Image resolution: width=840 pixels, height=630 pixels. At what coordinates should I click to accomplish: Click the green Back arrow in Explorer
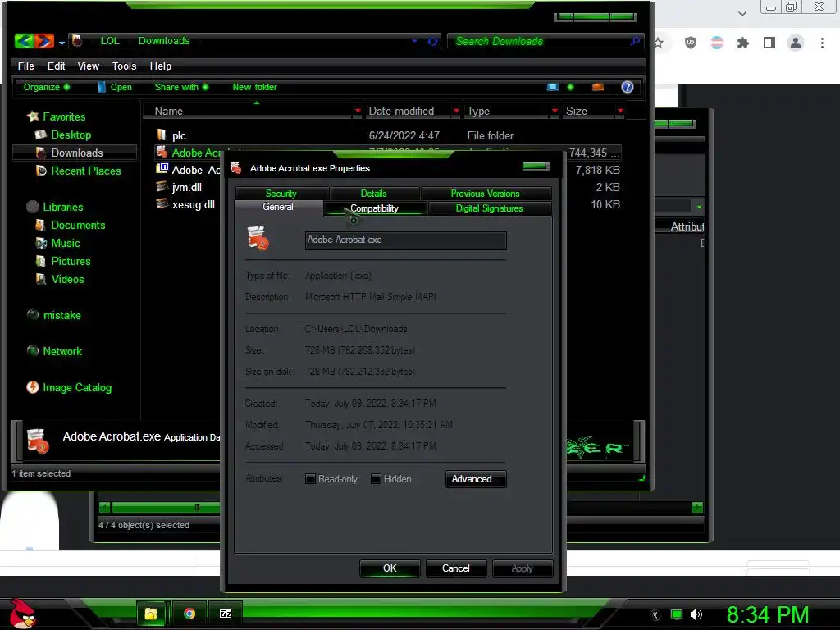point(24,41)
